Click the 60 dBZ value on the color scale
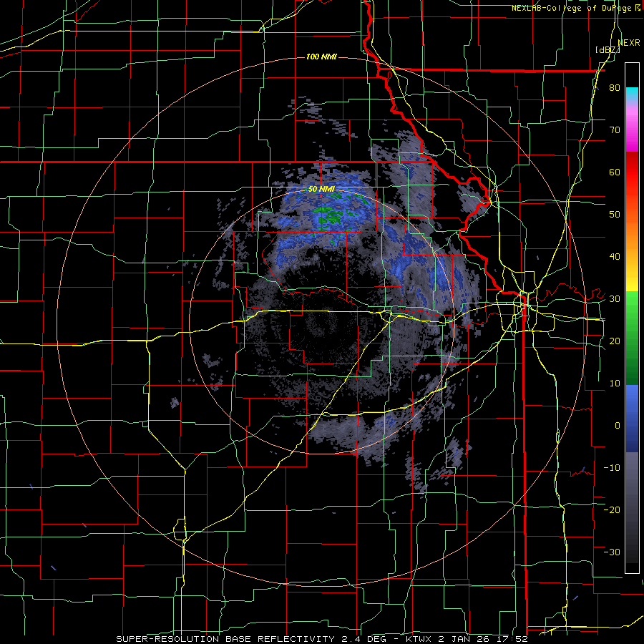This screenshot has width=644, height=644. [x=615, y=172]
